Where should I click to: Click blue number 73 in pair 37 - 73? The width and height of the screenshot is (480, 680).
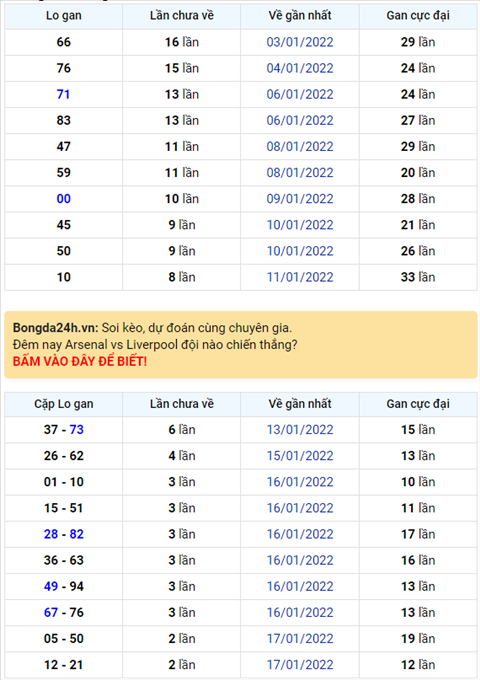pyautogui.click(x=76, y=430)
